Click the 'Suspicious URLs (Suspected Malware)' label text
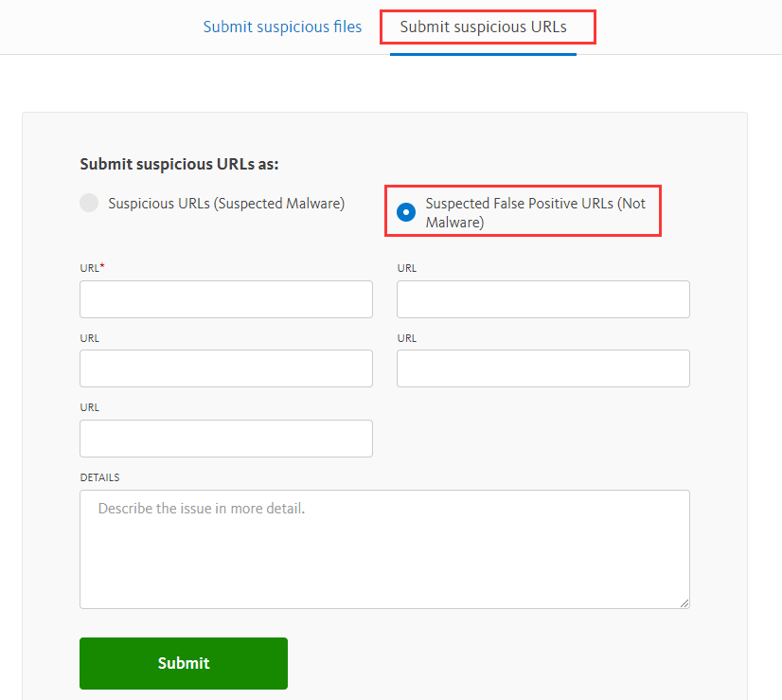The height and width of the screenshot is (700, 782). coord(226,204)
